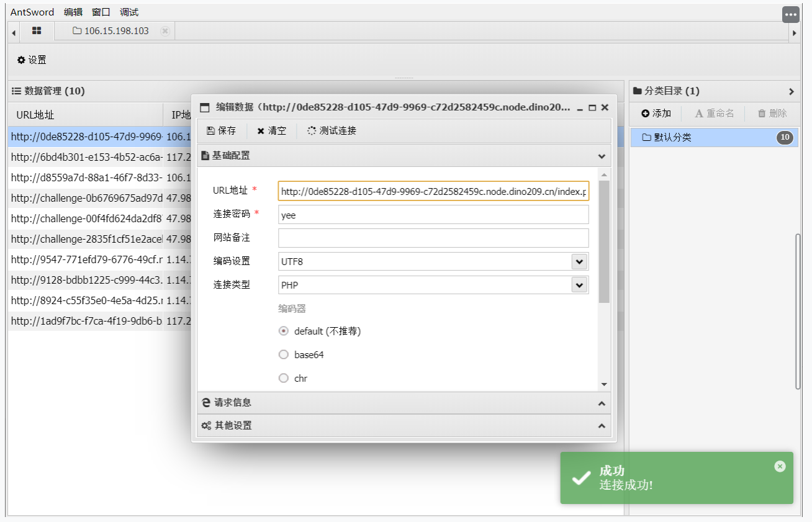
Task: Select the base64 encoder radio
Action: coord(284,355)
